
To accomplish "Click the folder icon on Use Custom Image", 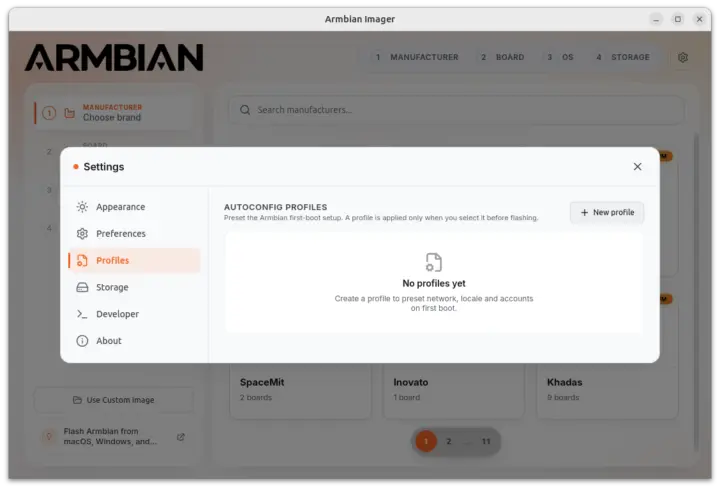I will 77,400.
